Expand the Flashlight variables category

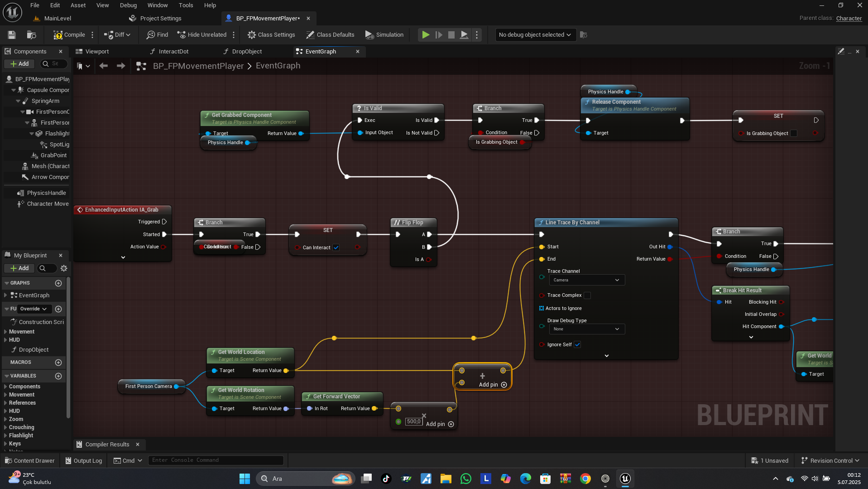(x=5, y=436)
